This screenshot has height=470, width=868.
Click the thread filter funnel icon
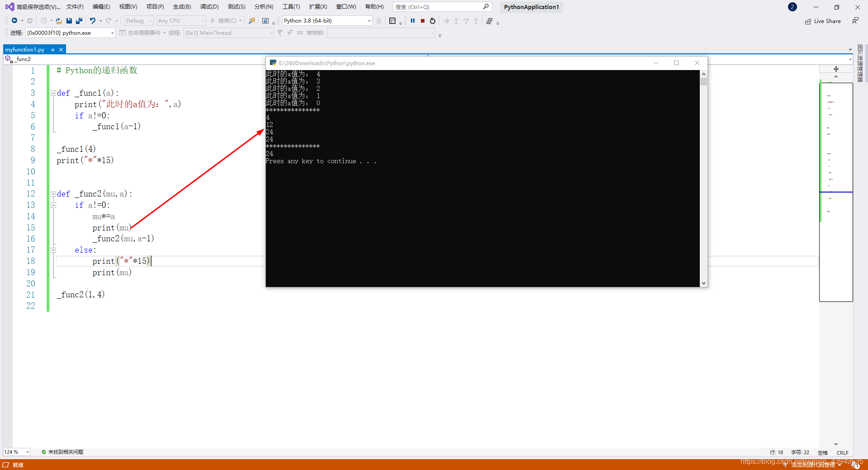click(x=280, y=33)
